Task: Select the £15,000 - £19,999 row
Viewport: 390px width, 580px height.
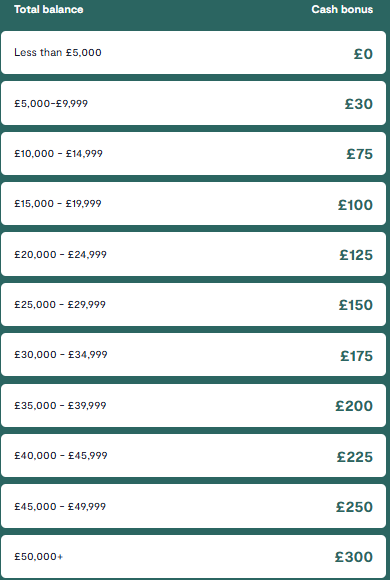Action: (194, 203)
